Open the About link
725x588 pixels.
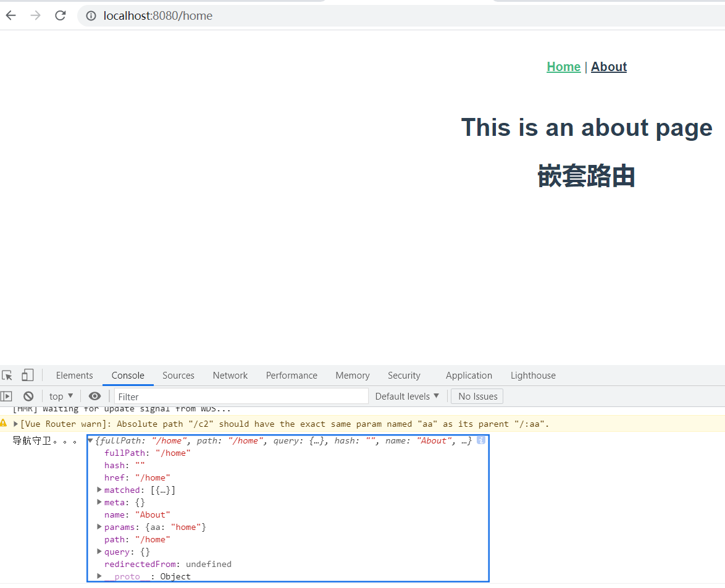[x=608, y=67]
